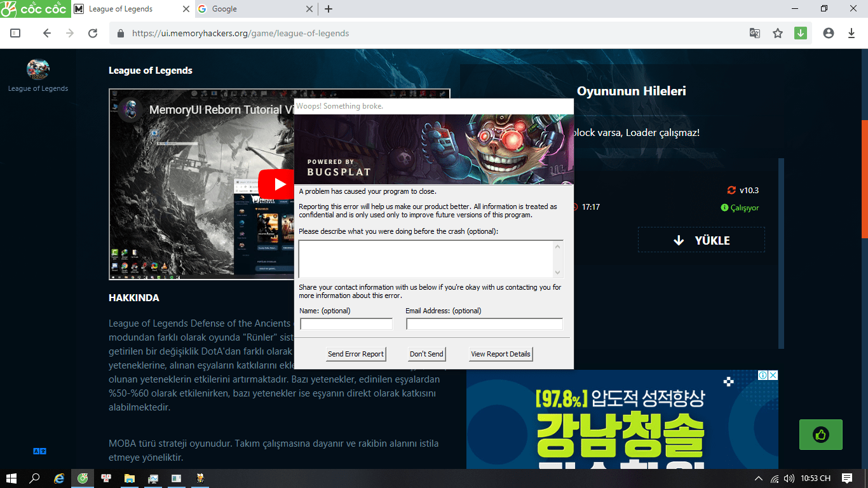Close the Korean advertisement with X
This screenshot has width=868, height=488.
pyautogui.click(x=773, y=376)
